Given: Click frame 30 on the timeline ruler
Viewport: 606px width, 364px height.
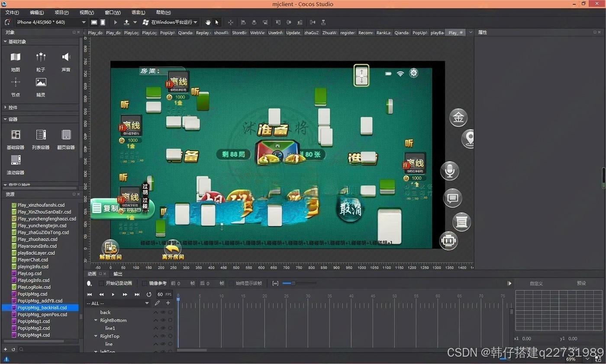Looking at the screenshot, I should [308, 297].
